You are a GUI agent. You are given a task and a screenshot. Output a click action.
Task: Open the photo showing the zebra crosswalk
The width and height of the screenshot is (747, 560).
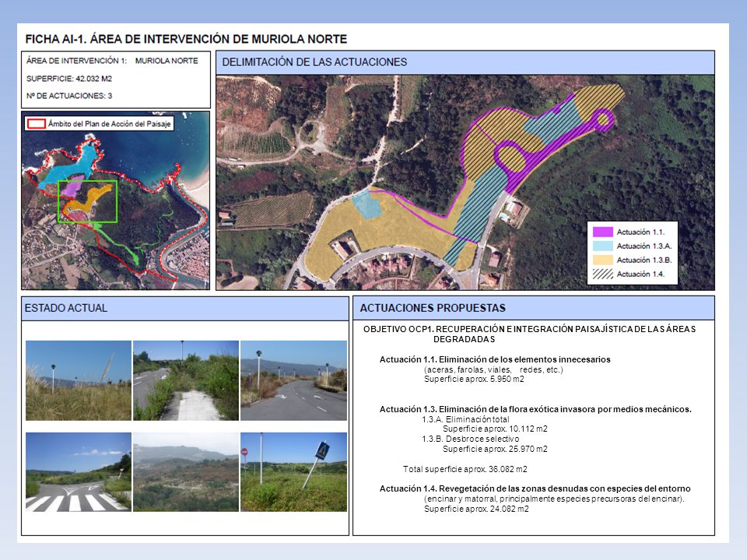click(79, 472)
